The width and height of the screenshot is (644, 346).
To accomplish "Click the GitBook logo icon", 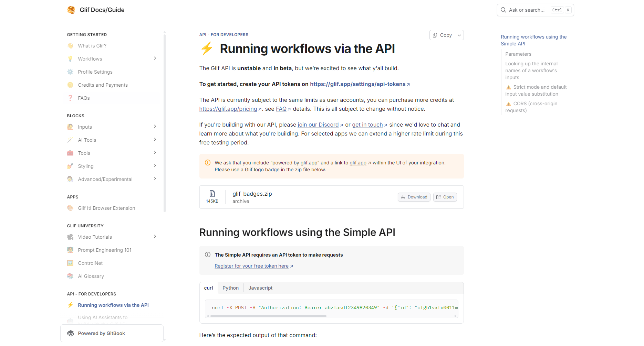I will (x=71, y=333).
